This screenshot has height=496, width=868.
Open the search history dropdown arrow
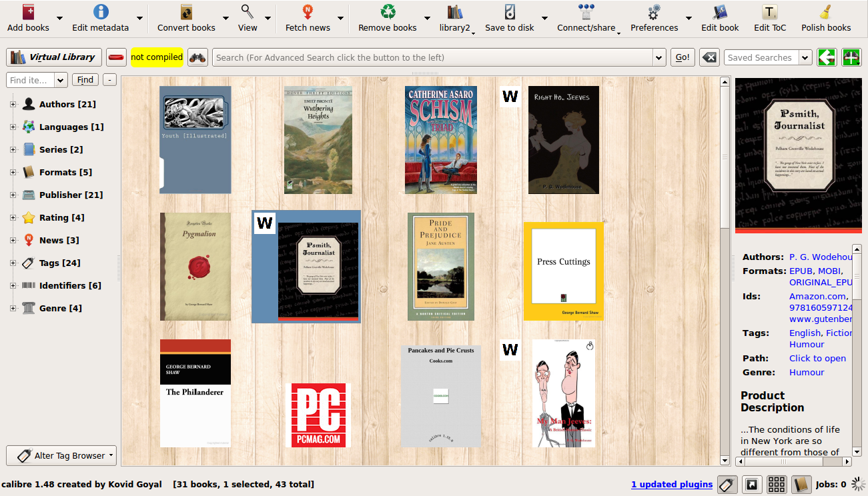point(659,57)
